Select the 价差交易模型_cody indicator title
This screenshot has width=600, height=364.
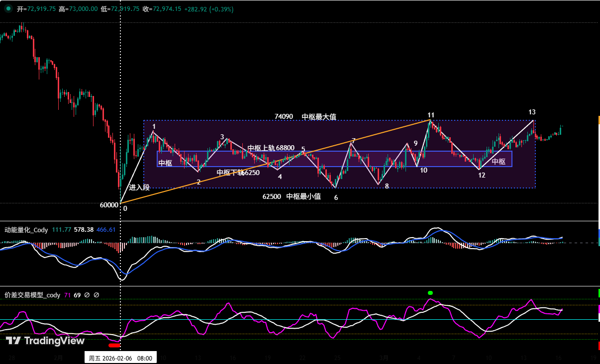click(32, 295)
